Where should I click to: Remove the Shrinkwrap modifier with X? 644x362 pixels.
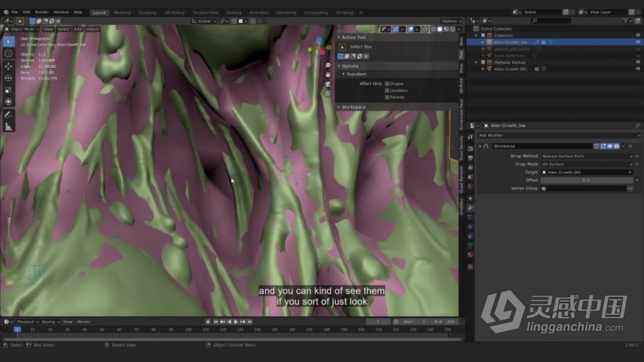click(x=630, y=146)
